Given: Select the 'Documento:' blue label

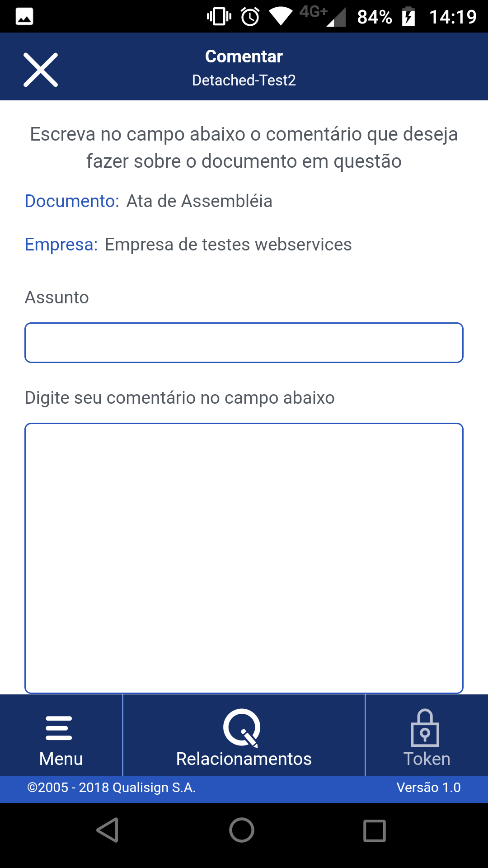Looking at the screenshot, I should point(72,202).
